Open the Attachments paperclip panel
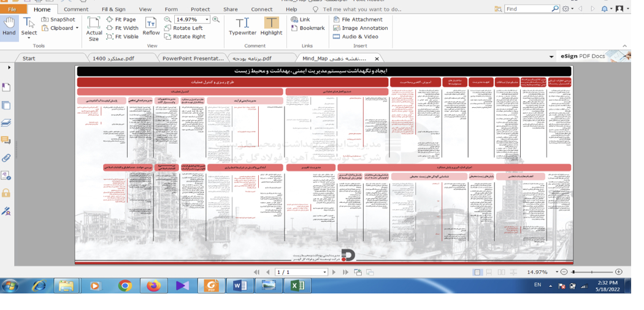 click(x=6, y=158)
